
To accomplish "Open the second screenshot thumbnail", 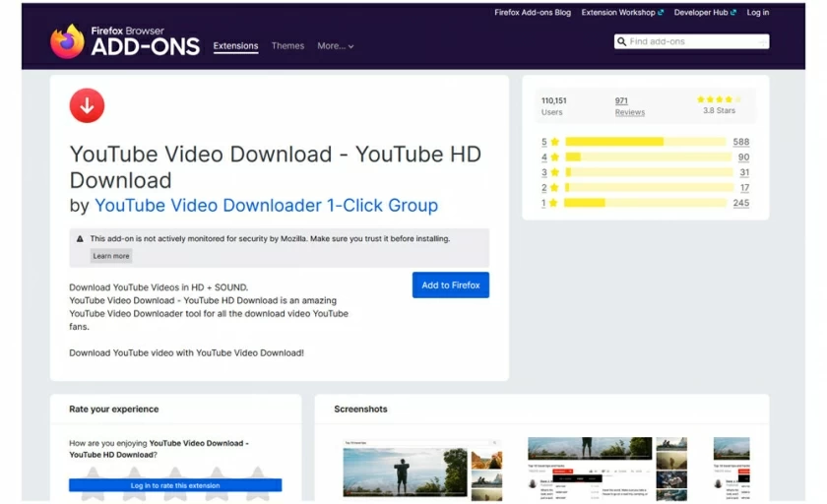I will [x=607, y=470].
